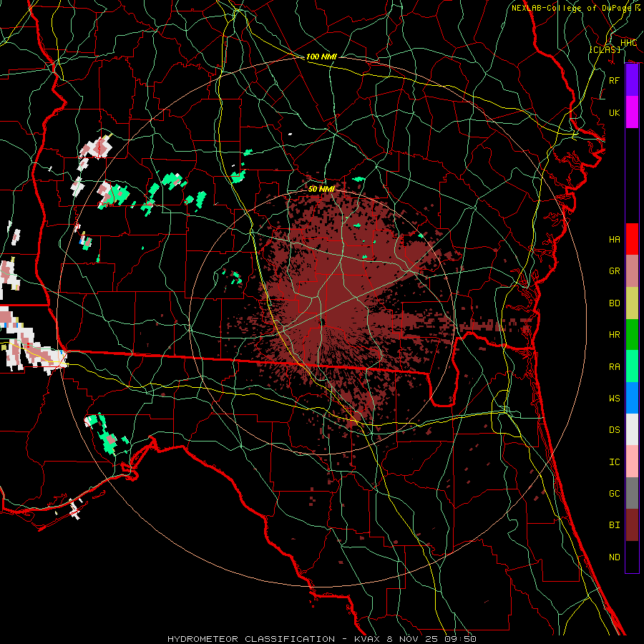Click the BD legend label text
Viewport: 644px width, 644px height.
click(x=615, y=303)
